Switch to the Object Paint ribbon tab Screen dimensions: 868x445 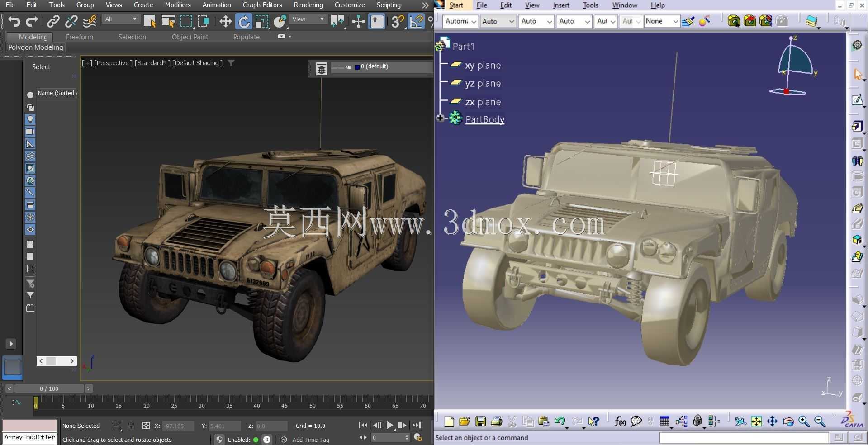pos(190,37)
